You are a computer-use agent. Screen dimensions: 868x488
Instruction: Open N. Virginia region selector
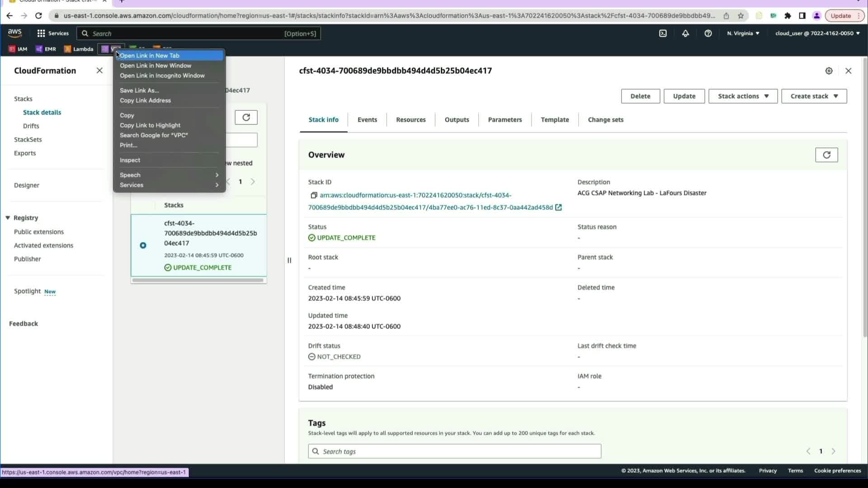coord(743,33)
